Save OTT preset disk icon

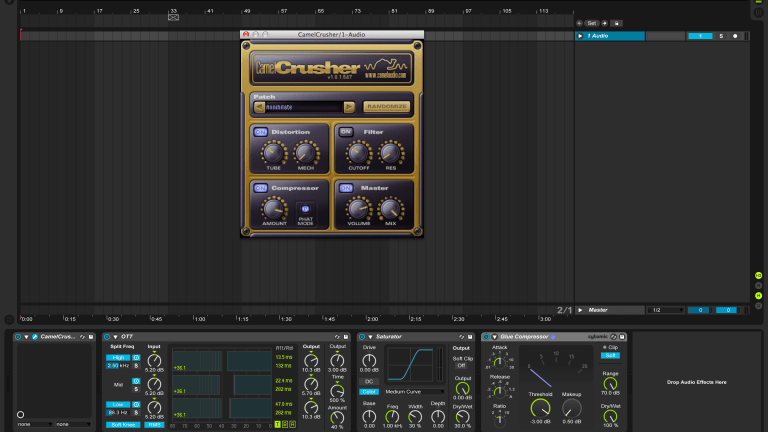tap(346, 337)
